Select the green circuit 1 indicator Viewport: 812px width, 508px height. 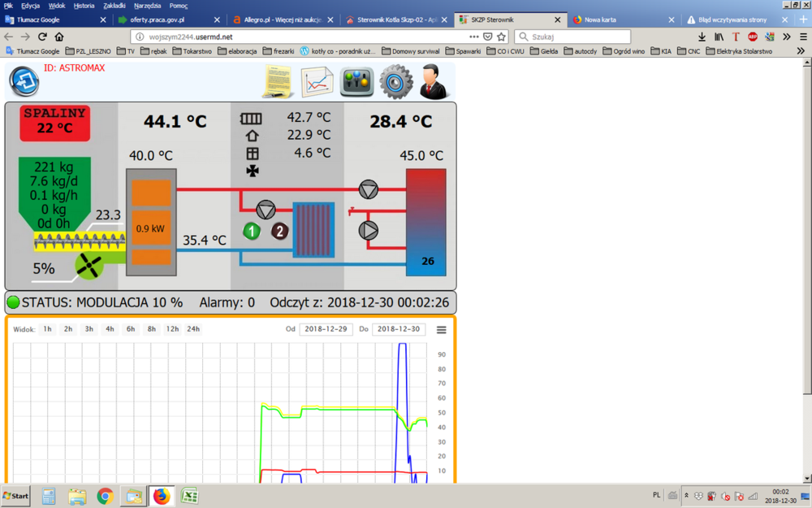pos(252,231)
